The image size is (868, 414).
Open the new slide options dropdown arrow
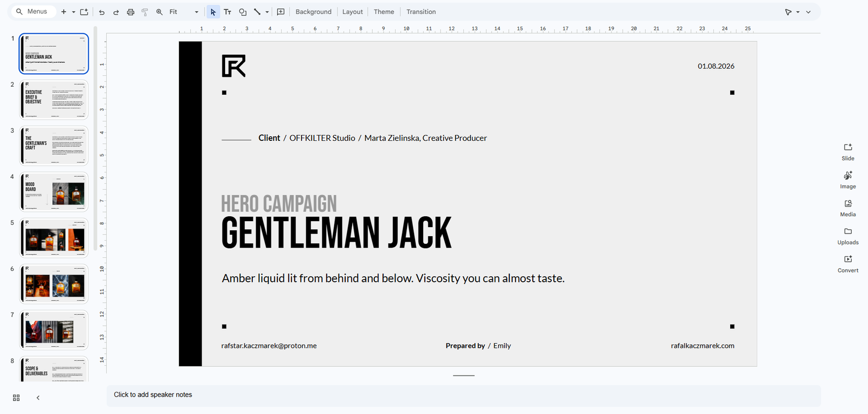[73, 12]
